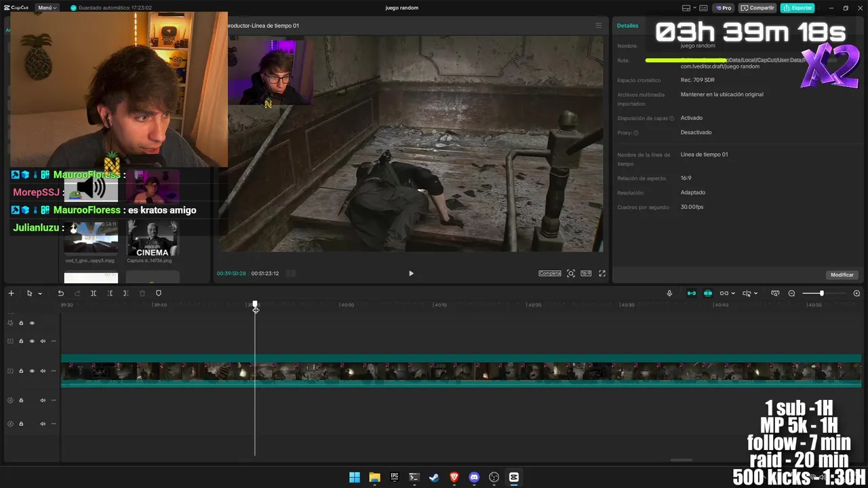Hide the main video track containing the clip
The image size is (868, 488).
(x=32, y=371)
